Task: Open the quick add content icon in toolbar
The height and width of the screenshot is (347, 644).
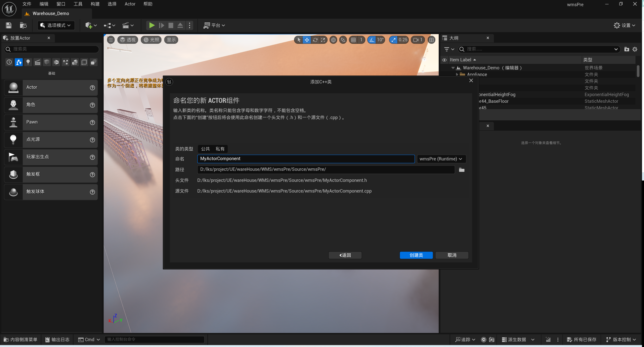Action: pos(89,25)
